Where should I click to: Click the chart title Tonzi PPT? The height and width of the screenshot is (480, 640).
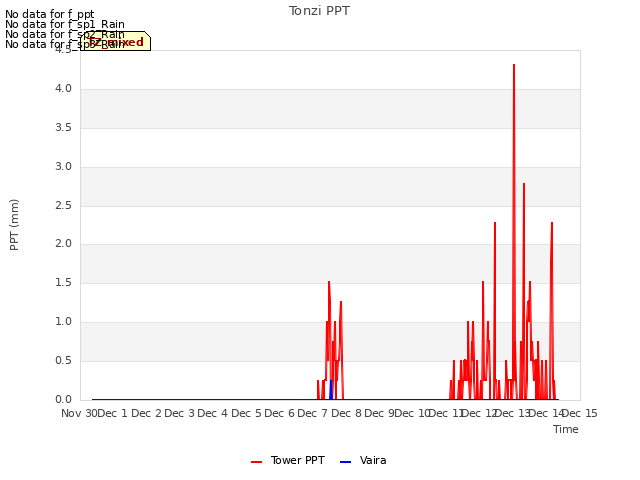319,11
